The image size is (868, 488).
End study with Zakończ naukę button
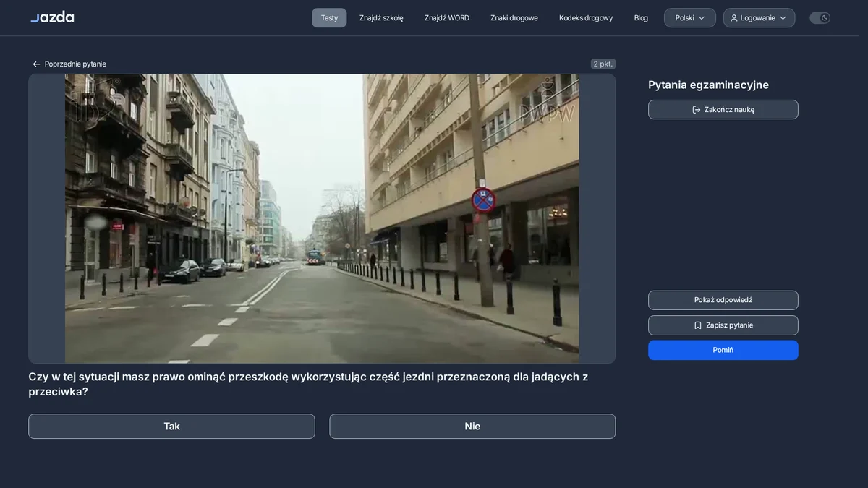723,110
